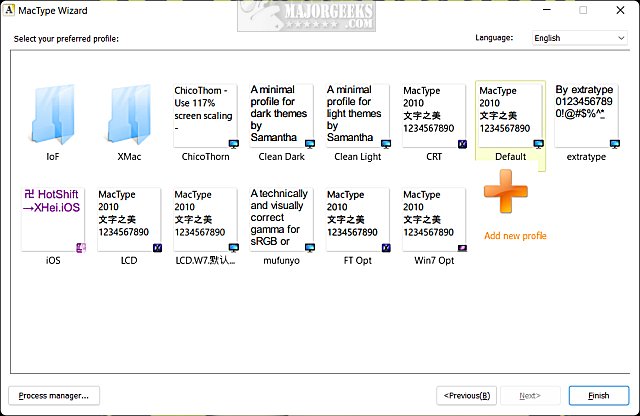Click the Clean Light name label
Image resolution: width=640 pixels, height=416 pixels.
point(358,157)
